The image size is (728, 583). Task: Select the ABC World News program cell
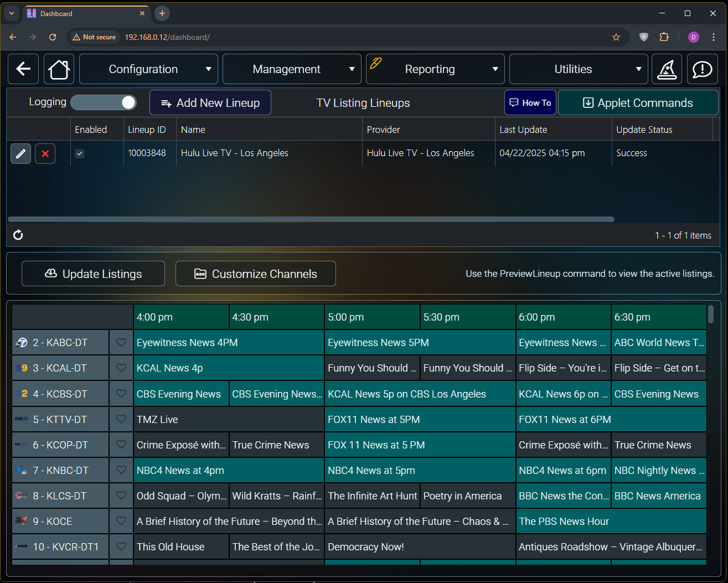659,343
